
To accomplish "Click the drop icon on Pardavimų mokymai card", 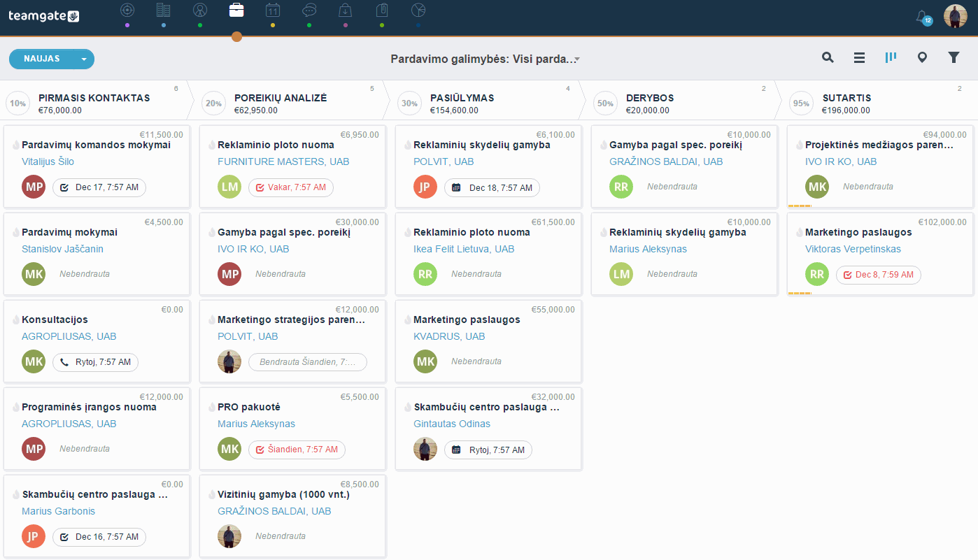I will [15, 232].
